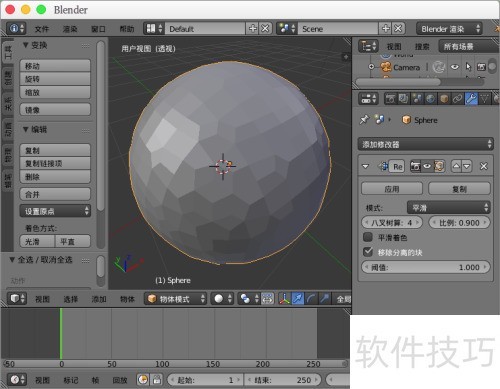Toggle modifier render camera button
500x389 pixels.
(x=415, y=166)
